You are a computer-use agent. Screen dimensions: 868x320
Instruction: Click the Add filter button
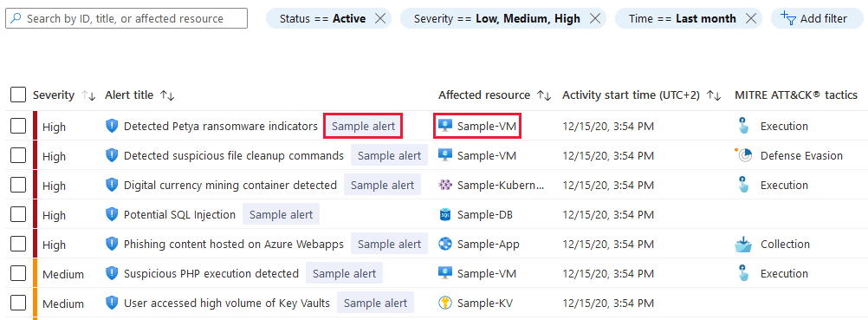[x=817, y=18]
